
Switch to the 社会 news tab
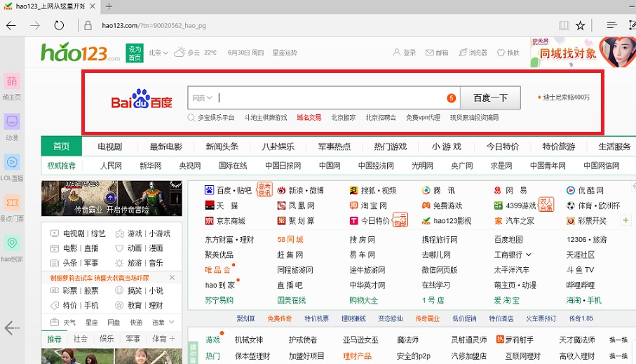pyautogui.click(x=81, y=339)
